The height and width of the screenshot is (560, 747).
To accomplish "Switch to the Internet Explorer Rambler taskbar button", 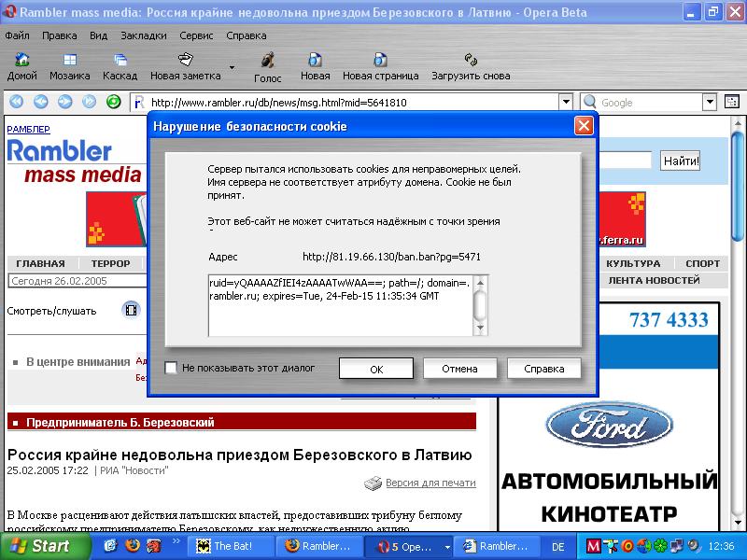I will pyautogui.click(x=497, y=546).
